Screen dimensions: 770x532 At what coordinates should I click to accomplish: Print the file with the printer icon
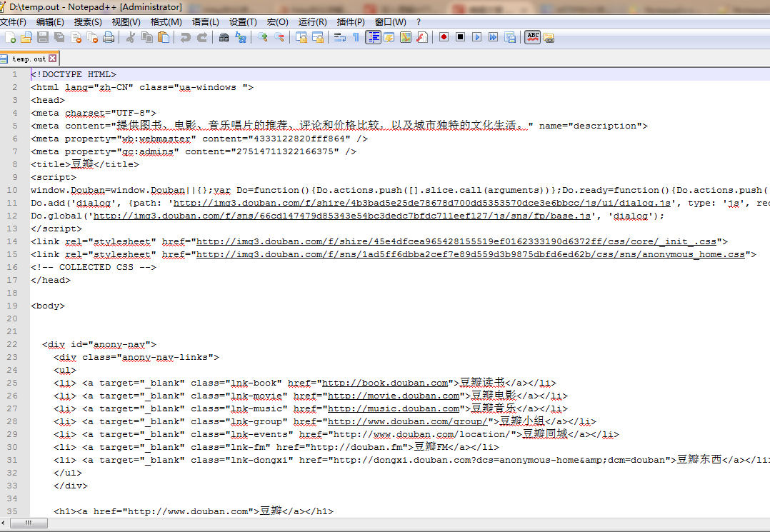point(109,37)
